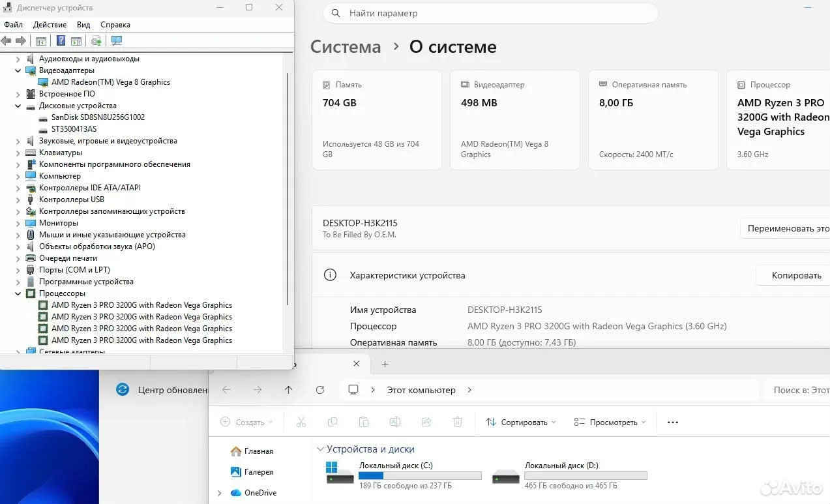This screenshot has width=830, height=504.
Task: Click the Cut scissors icon
Action: (x=301, y=422)
